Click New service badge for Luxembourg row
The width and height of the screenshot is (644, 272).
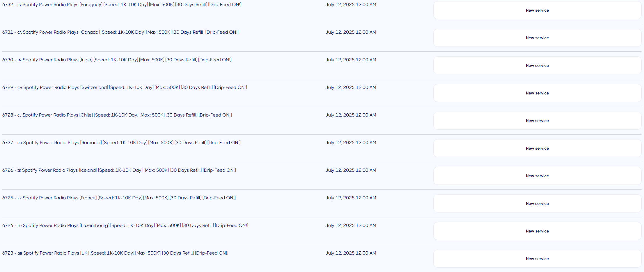(x=537, y=231)
